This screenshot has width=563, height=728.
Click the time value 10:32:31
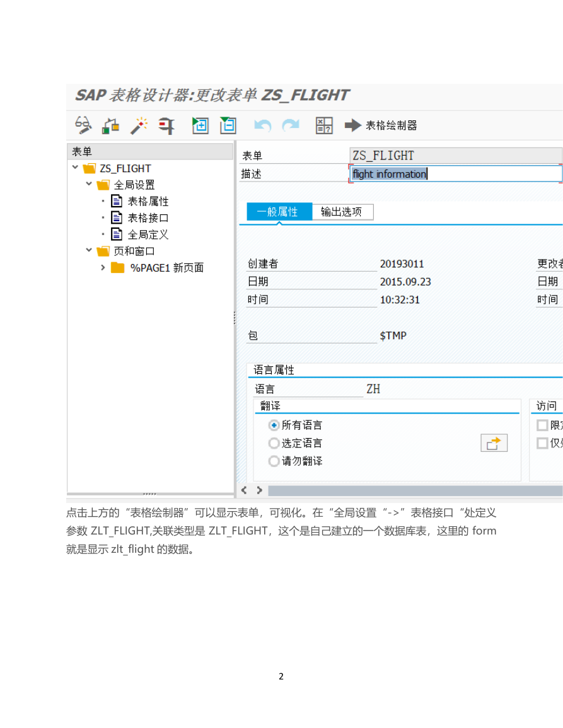pyautogui.click(x=400, y=300)
